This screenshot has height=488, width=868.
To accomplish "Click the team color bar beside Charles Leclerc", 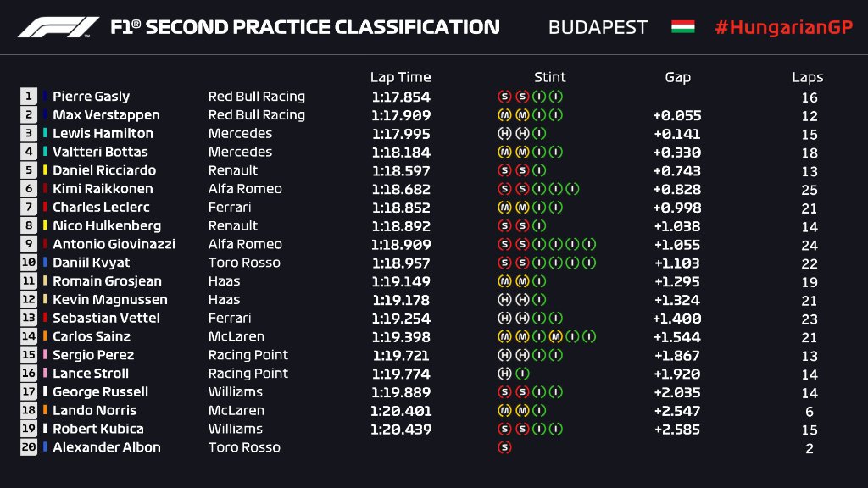I will point(46,208).
